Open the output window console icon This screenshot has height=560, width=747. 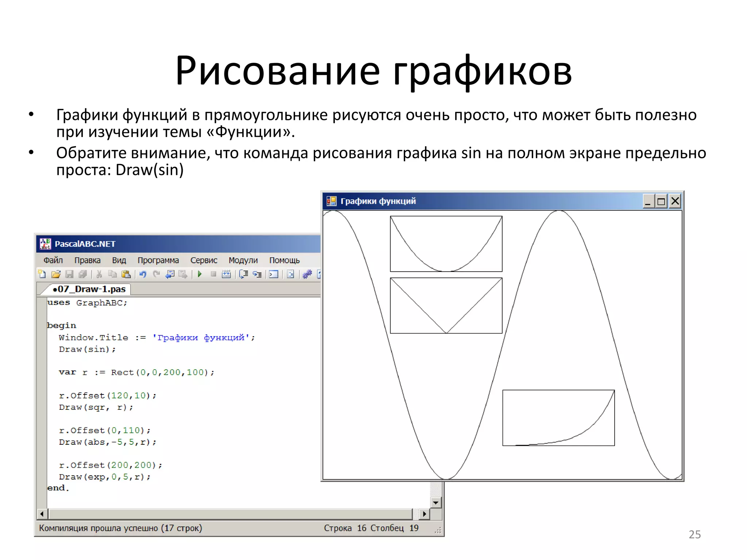[x=274, y=274]
